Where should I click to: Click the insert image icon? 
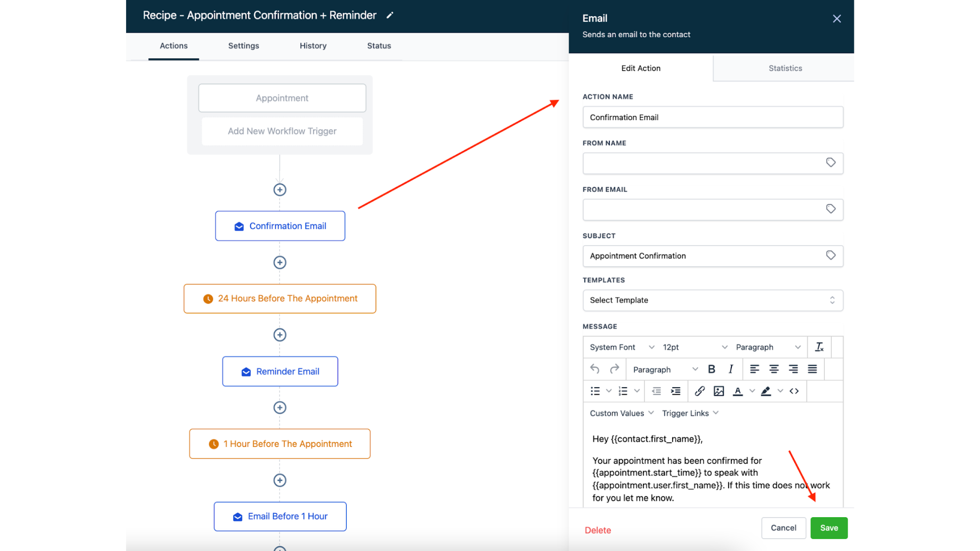tap(719, 391)
